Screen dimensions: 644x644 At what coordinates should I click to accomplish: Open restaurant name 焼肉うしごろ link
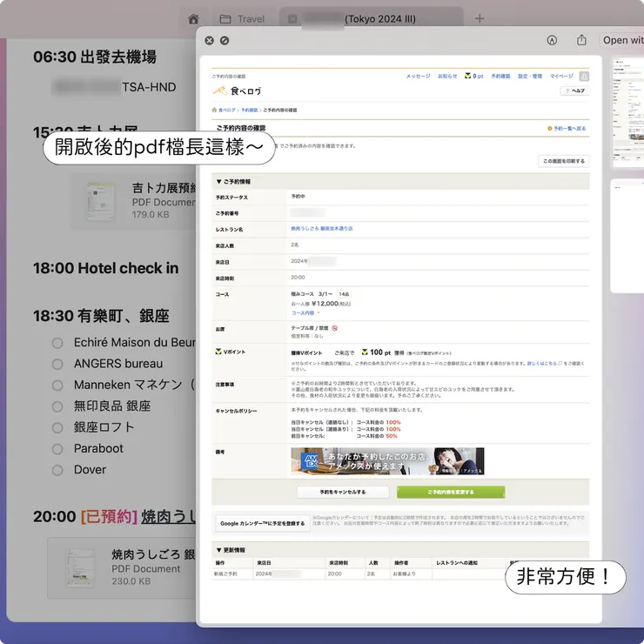coord(322,228)
